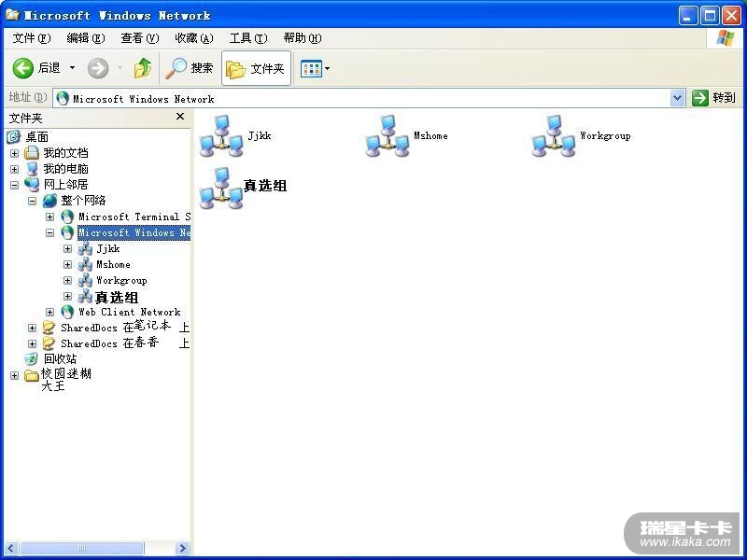Open the 查看(V) menu
The width and height of the screenshot is (747, 560).
click(139, 38)
